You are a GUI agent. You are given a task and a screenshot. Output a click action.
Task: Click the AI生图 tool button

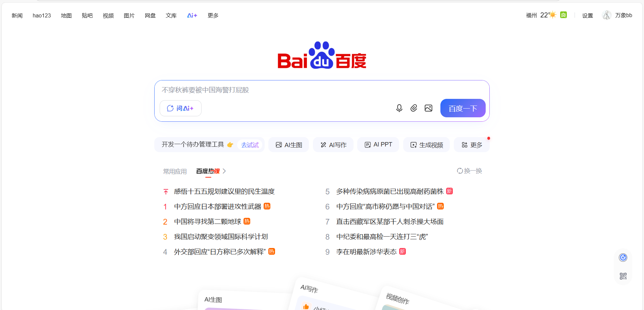point(289,145)
